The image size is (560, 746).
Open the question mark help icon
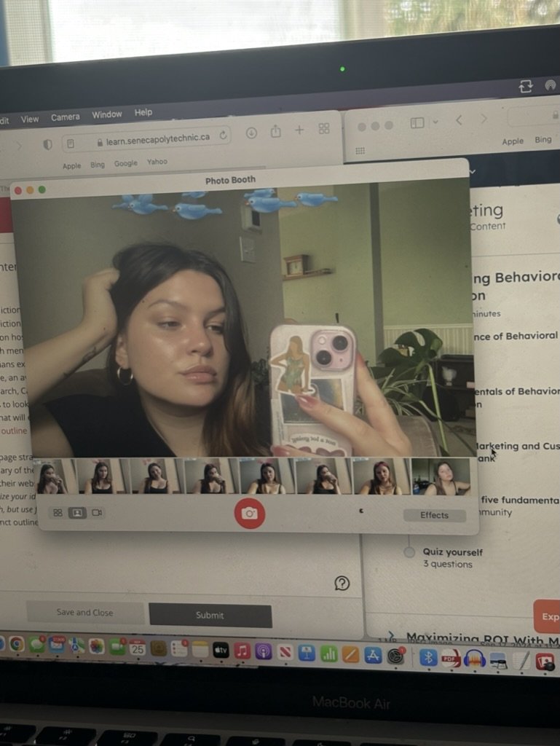(342, 584)
